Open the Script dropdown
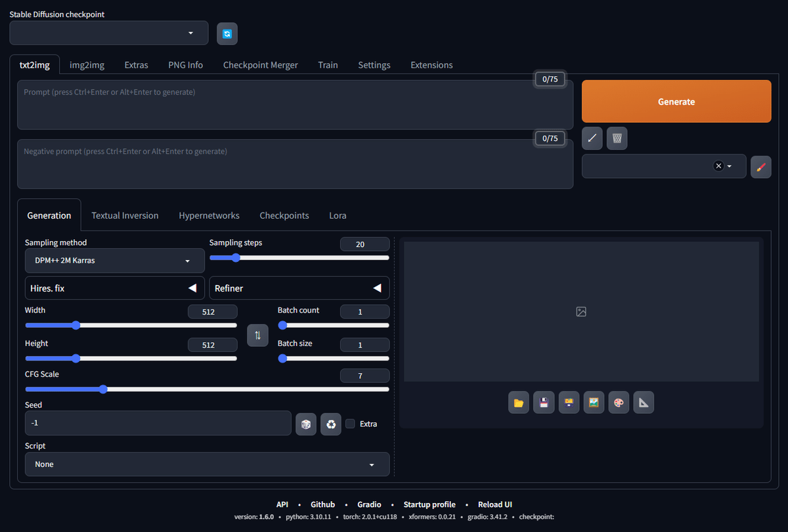 [x=207, y=464]
